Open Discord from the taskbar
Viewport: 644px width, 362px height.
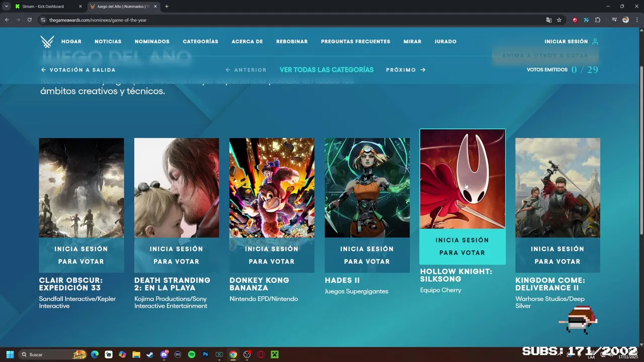(164, 354)
